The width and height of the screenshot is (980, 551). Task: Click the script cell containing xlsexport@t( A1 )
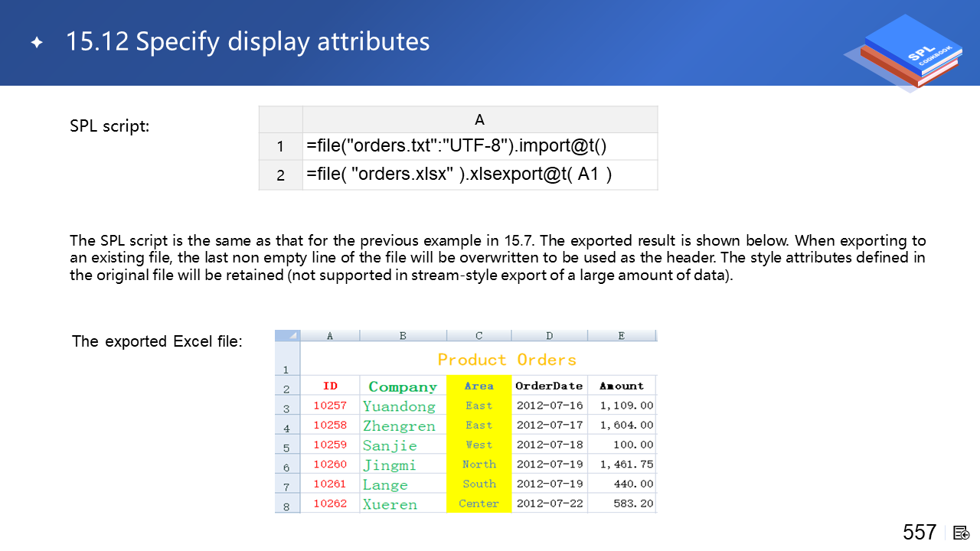click(x=480, y=174)
